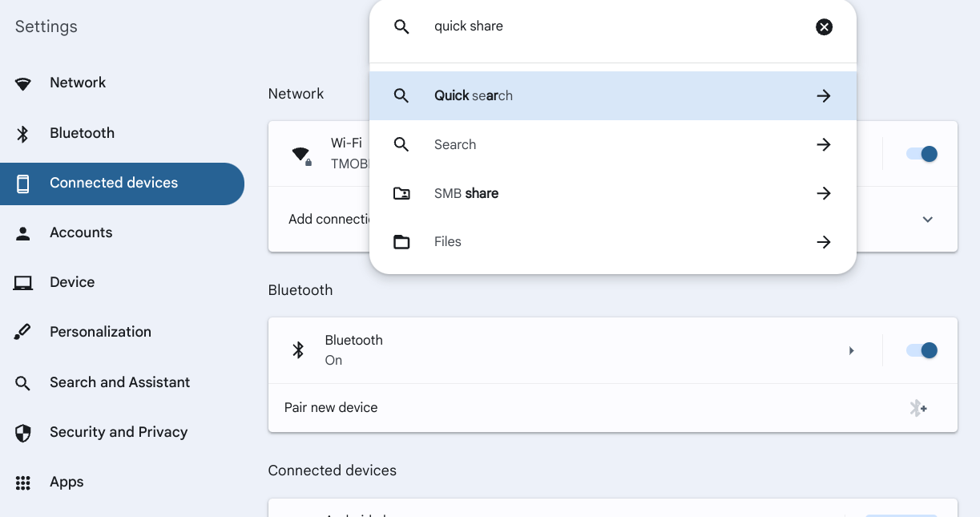The image size is (980, 517).
Task: Click the Apps grid icon
Action: coord(23,483)
